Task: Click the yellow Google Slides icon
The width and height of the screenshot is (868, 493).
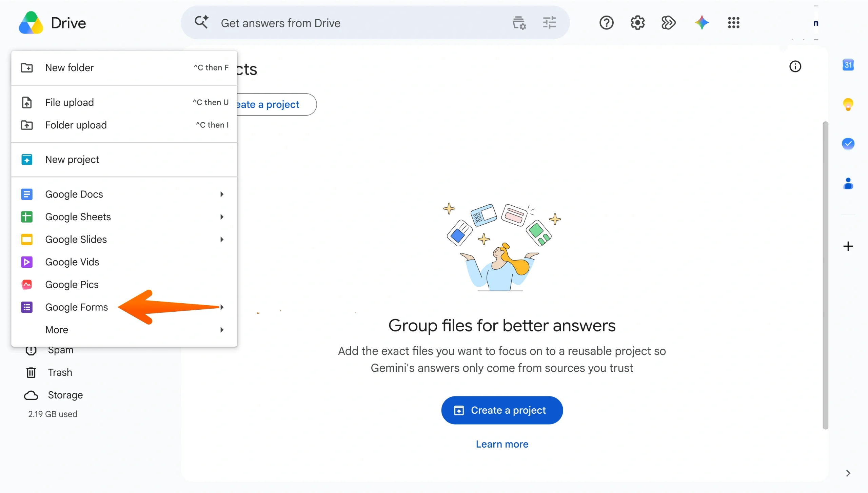Action: pyautogui.click(x=27, y=240)
